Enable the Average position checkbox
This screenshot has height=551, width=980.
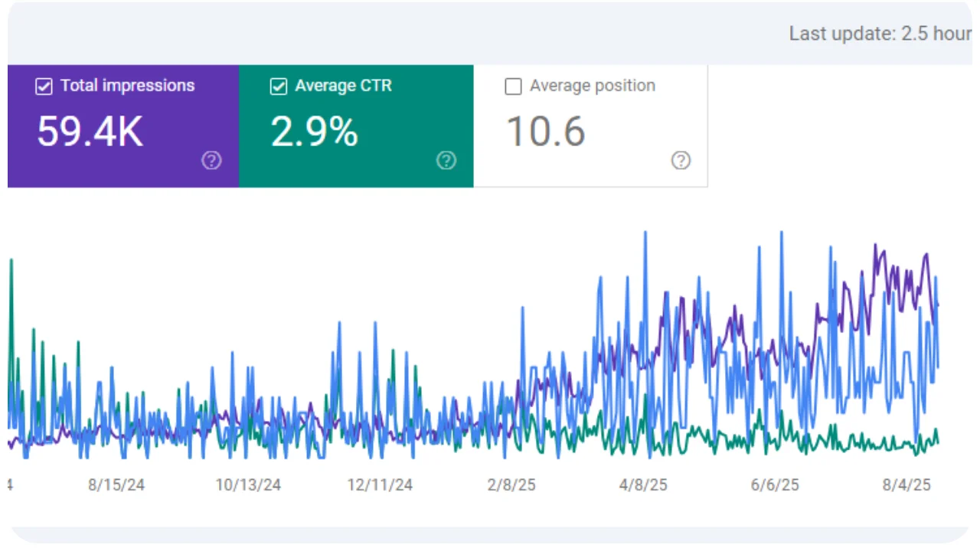point(513,86)
